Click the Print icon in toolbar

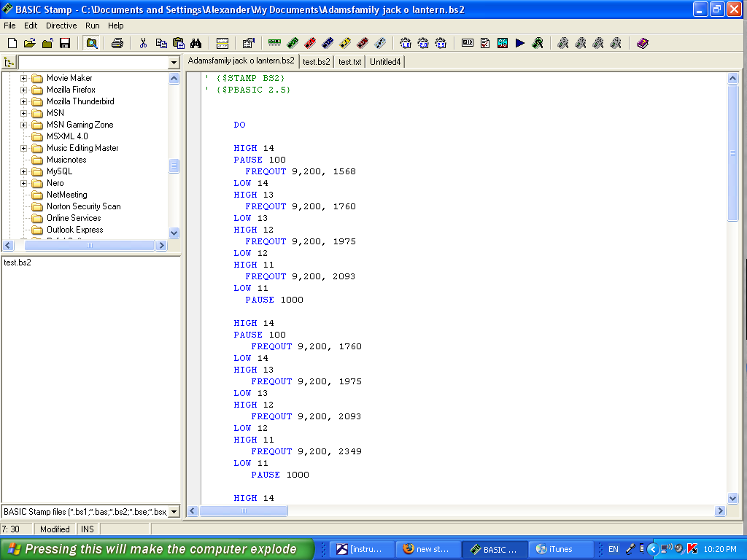[117, 43]
